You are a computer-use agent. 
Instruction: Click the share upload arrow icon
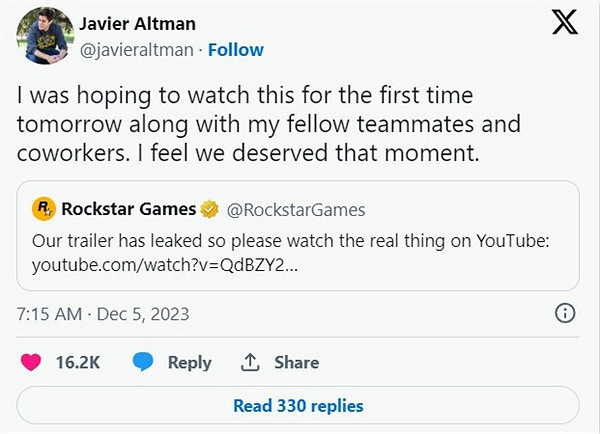[251, 362]
